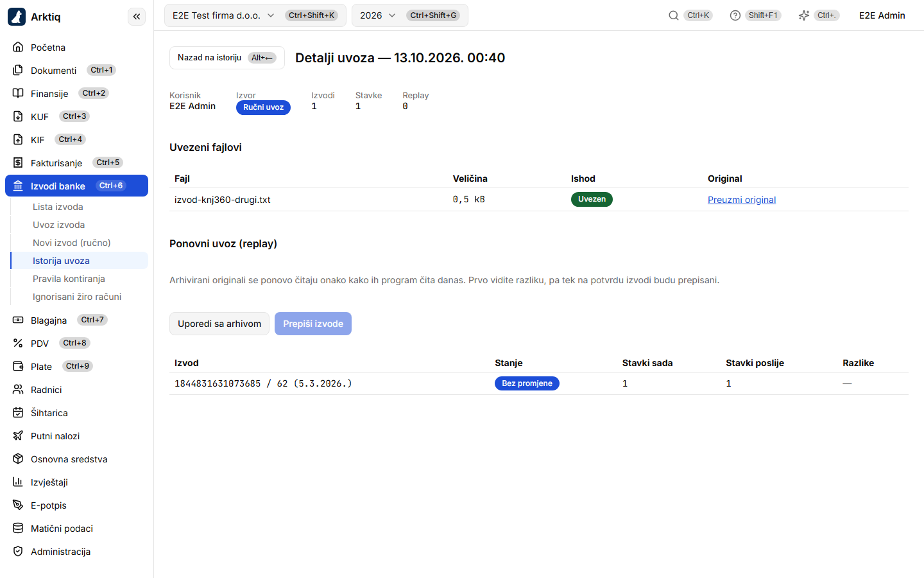Click Uporedi sa arhivom button
Screen dimensions: 924x578
[219, 324]
